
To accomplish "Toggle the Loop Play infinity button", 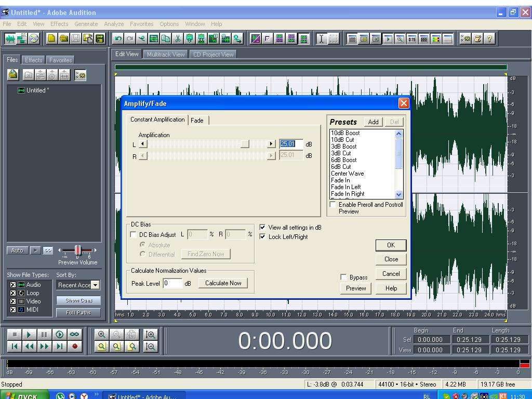I will (75, 335).
